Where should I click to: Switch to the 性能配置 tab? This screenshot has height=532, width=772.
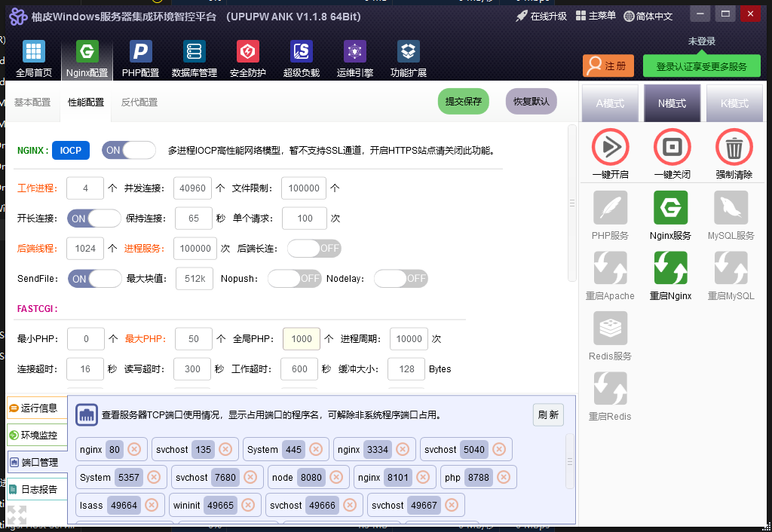(x=86, y=102)
